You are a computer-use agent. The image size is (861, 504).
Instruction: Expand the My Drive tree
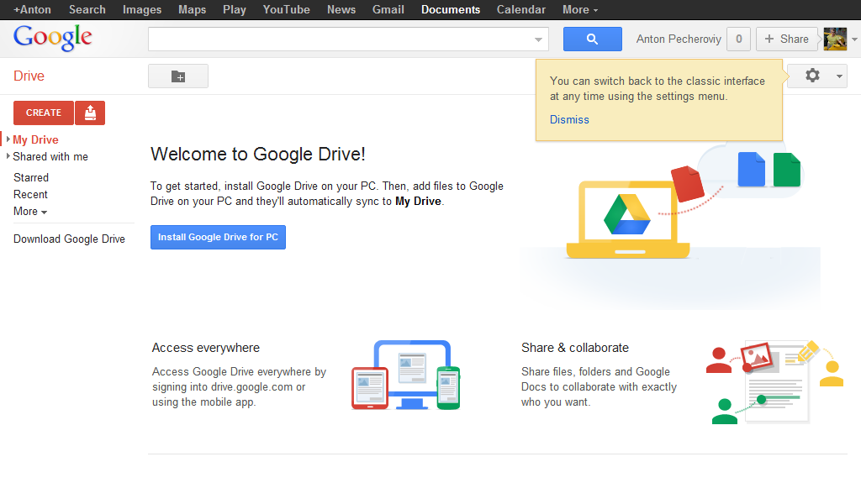pos(8,139)
